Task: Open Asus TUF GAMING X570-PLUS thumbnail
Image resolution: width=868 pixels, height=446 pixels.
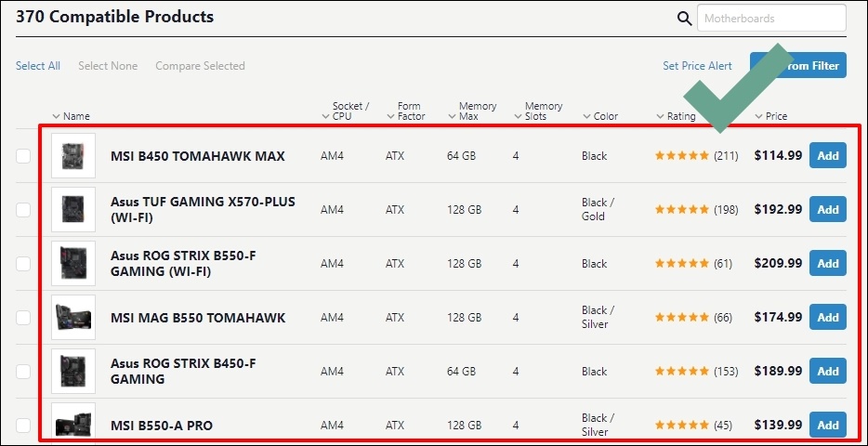Action: (x=73, y=209)
